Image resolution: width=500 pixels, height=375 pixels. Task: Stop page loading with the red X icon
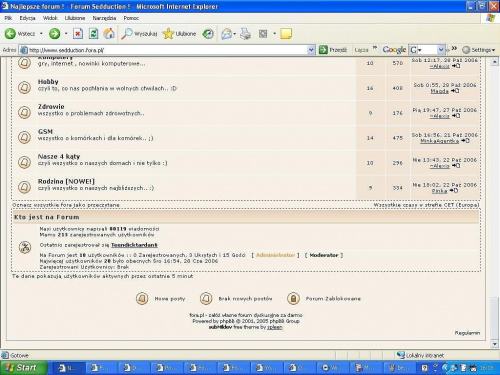coord(78,34)
